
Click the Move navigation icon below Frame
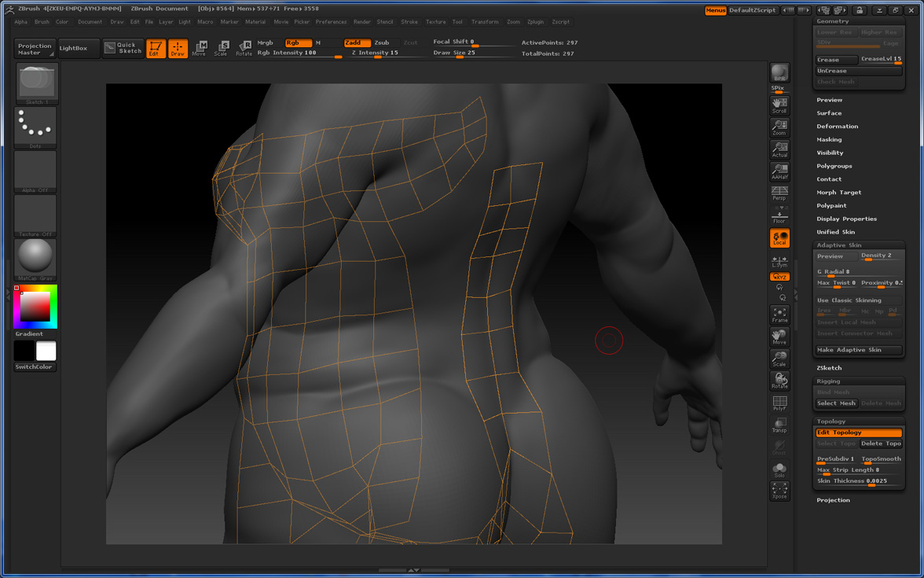779,337
